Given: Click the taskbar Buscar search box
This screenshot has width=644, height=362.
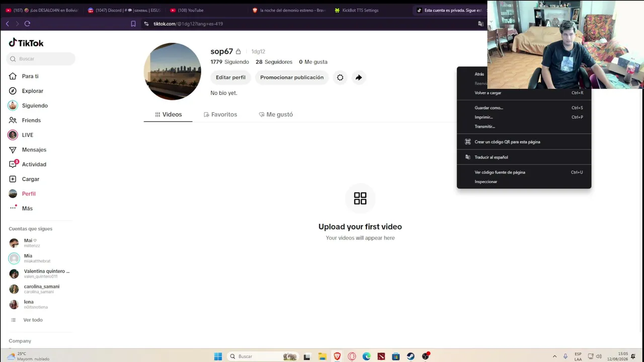Looking at the screenshot, I should [x=262, y=356].
